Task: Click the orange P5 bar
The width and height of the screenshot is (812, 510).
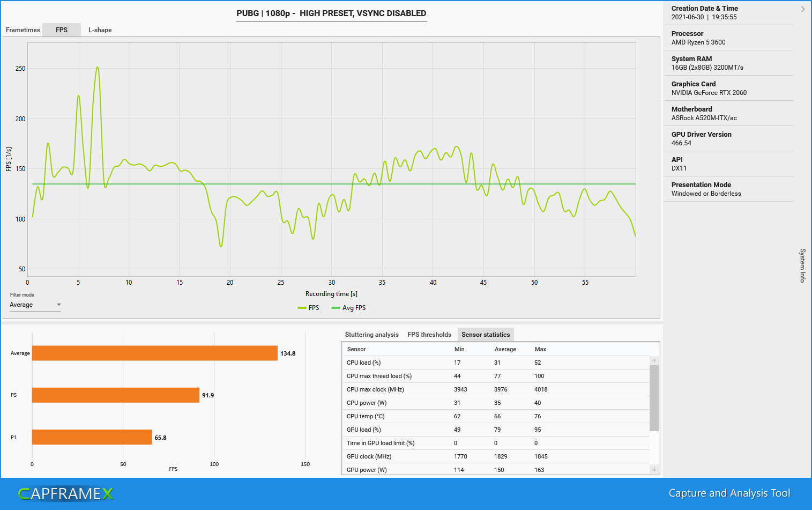Action: [116, 395]
